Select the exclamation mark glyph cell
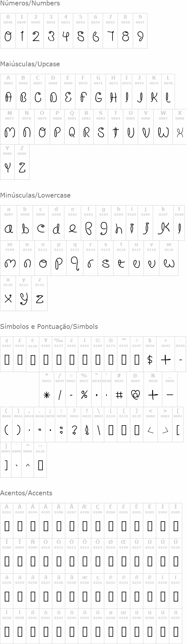This screenshot has width=187, height=644. tap(87, 425)
